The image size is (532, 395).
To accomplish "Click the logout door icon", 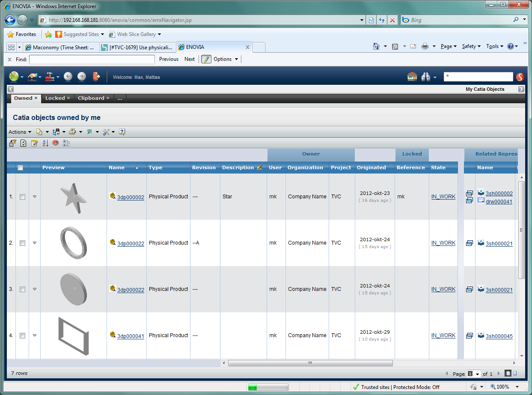I will click(x=96, y=77).
